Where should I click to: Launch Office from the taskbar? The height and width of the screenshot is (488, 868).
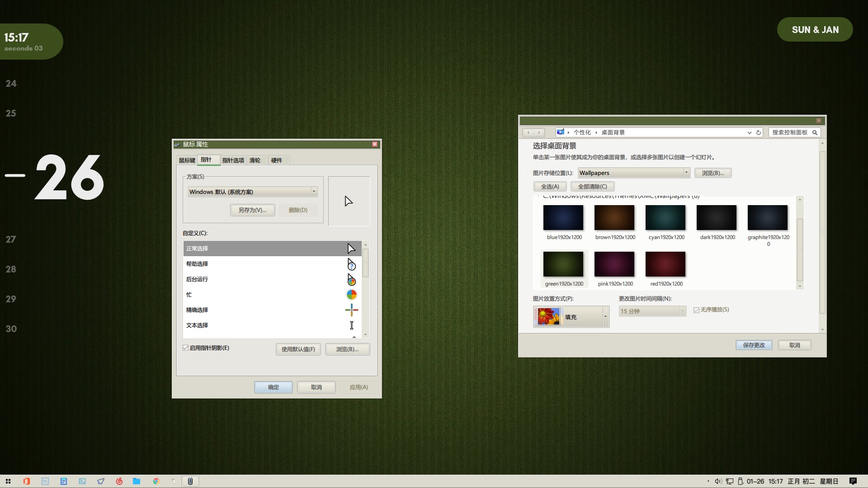coord(27,481)
